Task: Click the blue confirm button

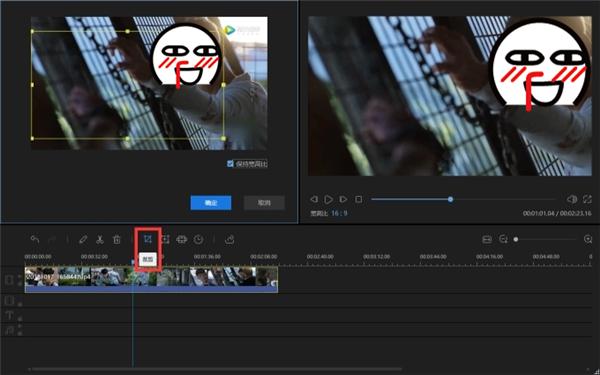Action: coord(211,203)
